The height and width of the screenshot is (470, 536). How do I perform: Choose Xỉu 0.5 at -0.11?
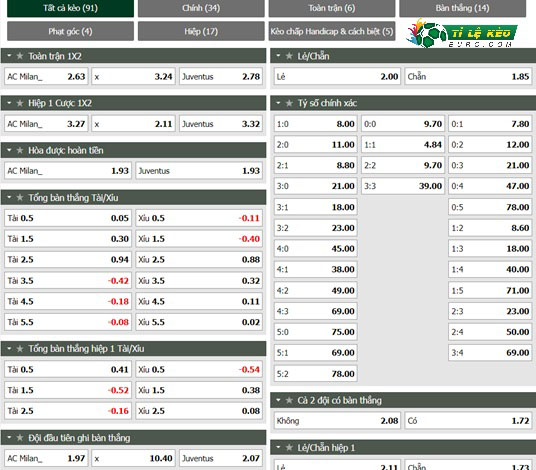point(199,218)
